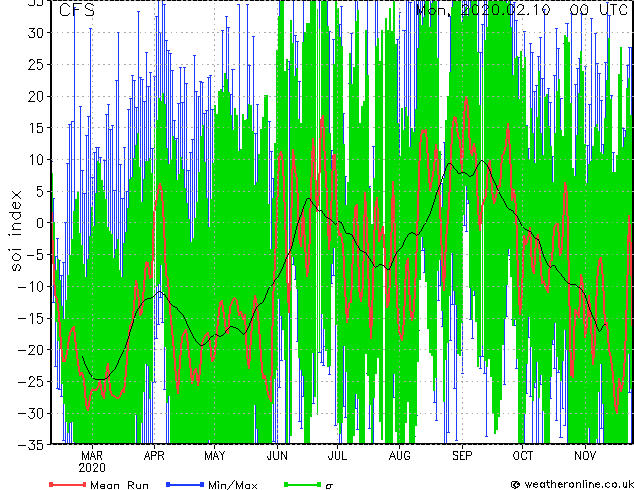Select the AUG x-axis label
This screenshot has height=490, width=634.
(x=399, y=456)
